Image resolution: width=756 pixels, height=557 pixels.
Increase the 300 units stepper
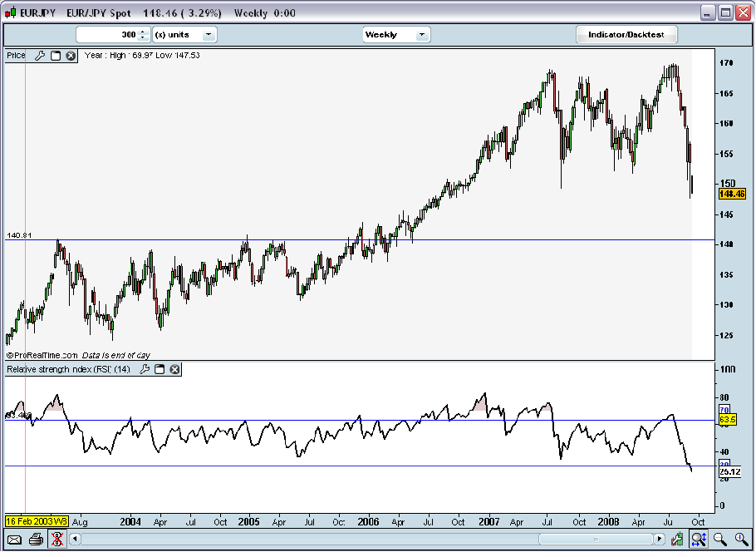pos(143,32)
